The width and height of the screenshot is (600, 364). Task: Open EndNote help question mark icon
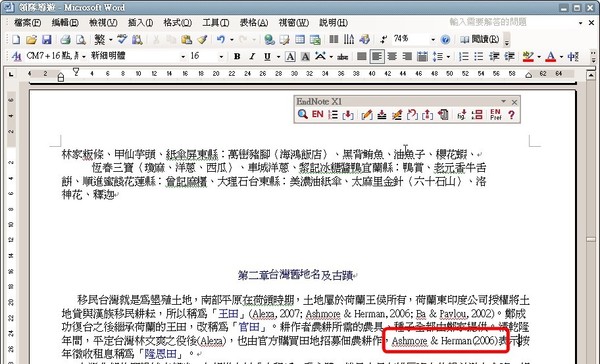(x=511, y=114)
